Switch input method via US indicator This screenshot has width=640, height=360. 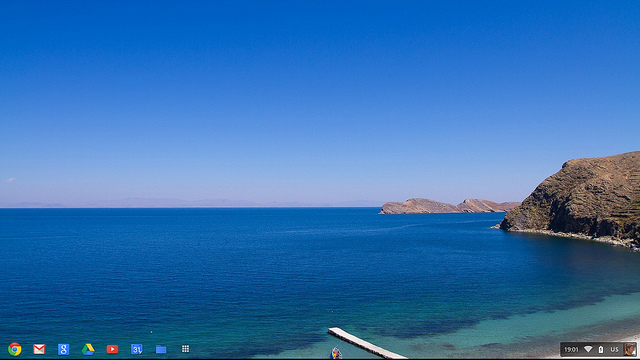click(x=614, y=349)
